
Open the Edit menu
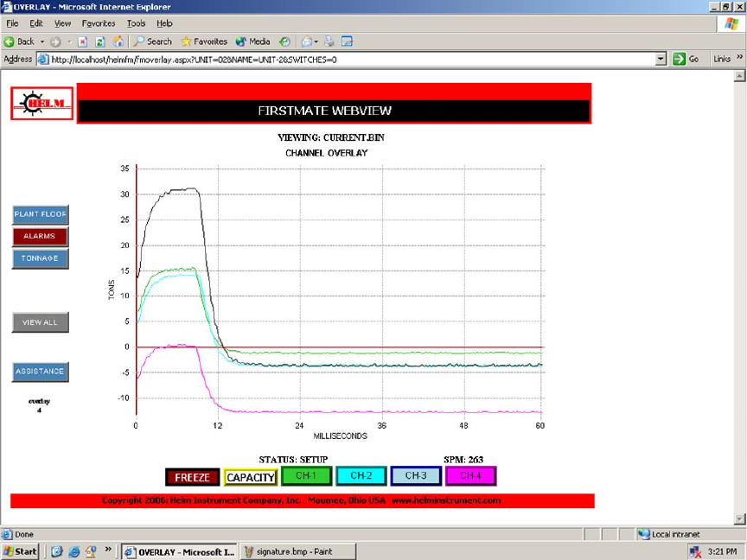36,23
